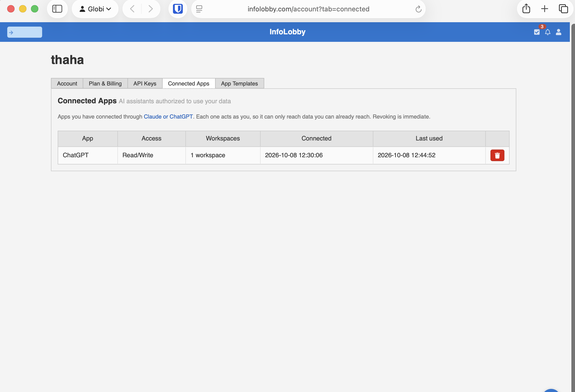
Task: Open the Bitwarden extension icon
Action: click(178, 9)
